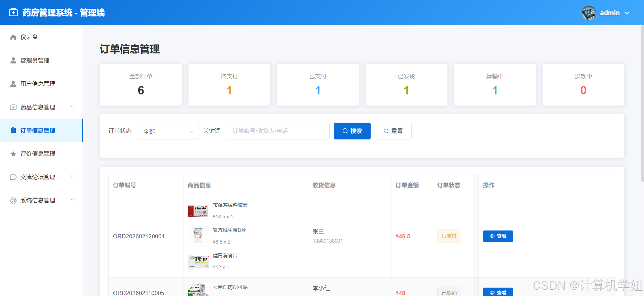Click the 云南白药创可贴 product name
Image resolution: width=644 pixels, height=296 pixels.
tap(230, 287)
